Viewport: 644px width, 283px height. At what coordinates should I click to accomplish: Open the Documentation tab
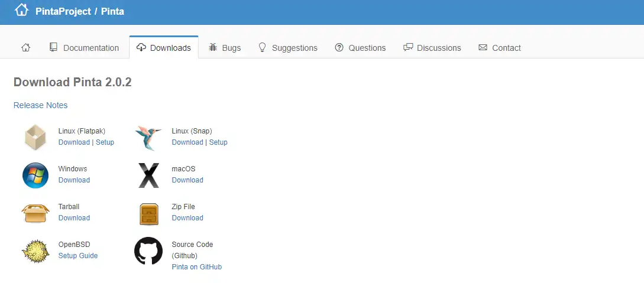coord(84,48)
